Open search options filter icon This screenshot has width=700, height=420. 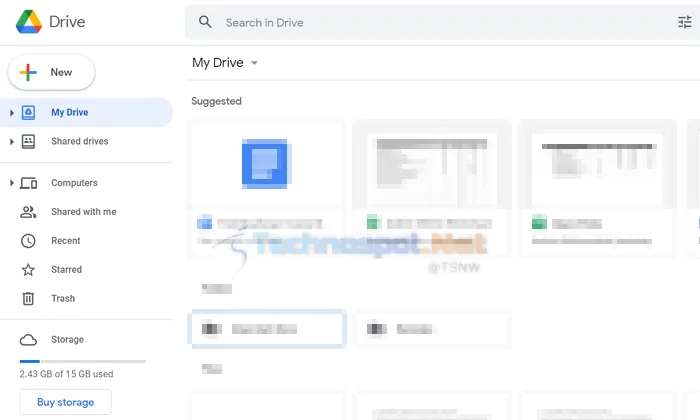(x=684, y=22)
